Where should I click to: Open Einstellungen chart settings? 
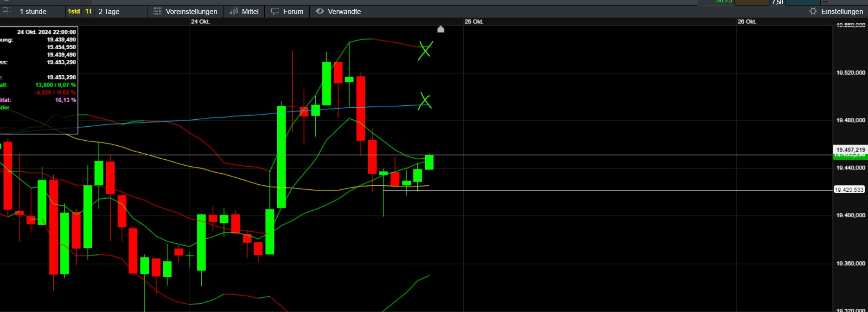click(x=836, y=12)
